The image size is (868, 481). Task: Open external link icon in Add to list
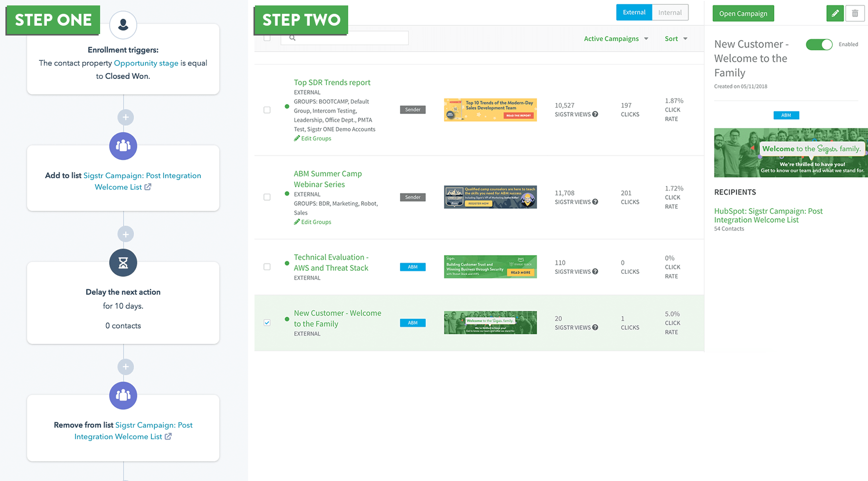pyautogui.click(x=147, y=187)
